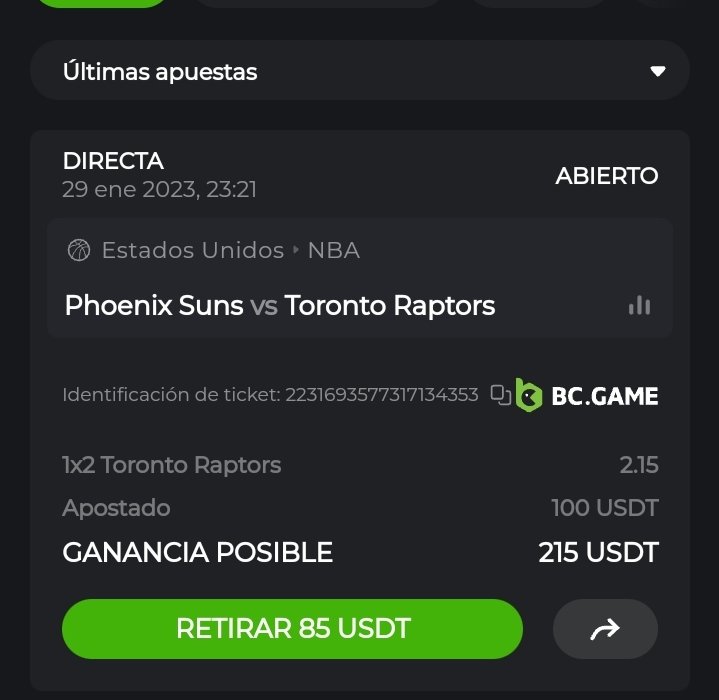Image resolution: width=719 pixels, height=700 pixels.
Task: Click the BC.GAME green logo icon
Action: pyautogui.click(x=529, y=395)
